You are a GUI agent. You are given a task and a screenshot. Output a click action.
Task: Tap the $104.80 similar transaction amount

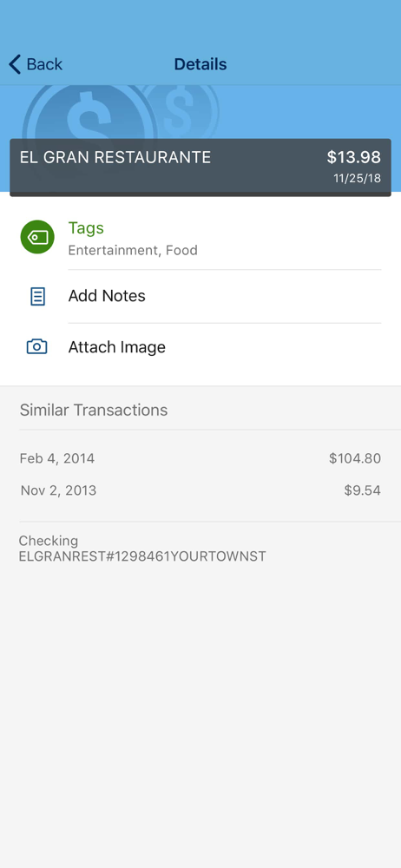coord(354,458)
